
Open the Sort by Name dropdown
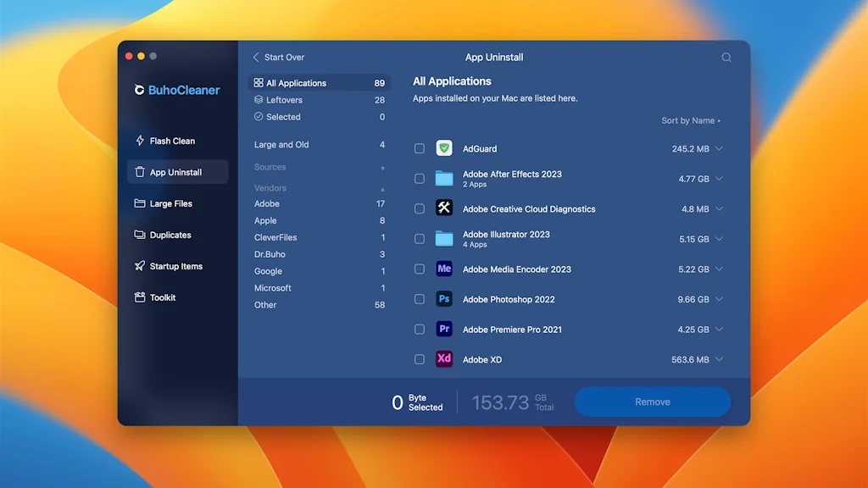[x=689, y=120]
